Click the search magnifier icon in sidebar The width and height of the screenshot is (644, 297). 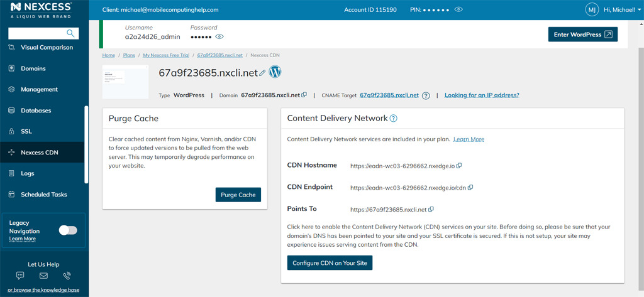click(70, 33)
